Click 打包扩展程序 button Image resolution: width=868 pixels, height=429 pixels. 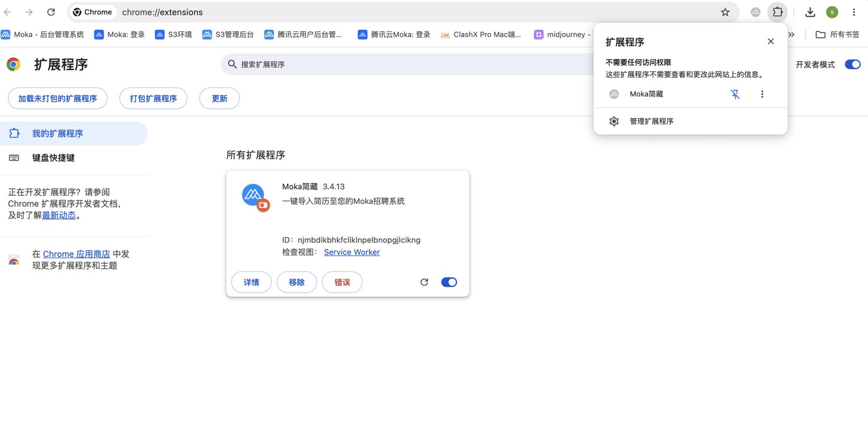153,98
